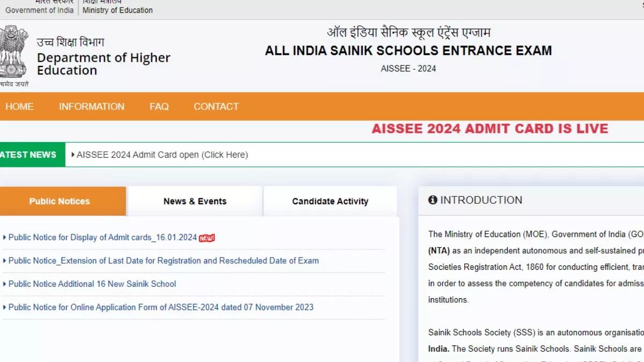Open Public Notice for Display of Admit cards
Image resolution: width=644 pixels, height=362 pixels.
pos(103,238)
